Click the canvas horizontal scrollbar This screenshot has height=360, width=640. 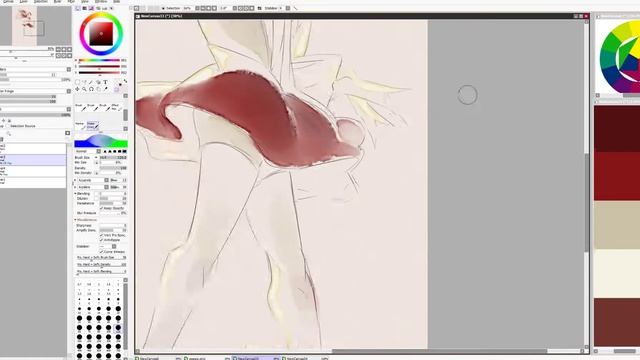point(439,351)
